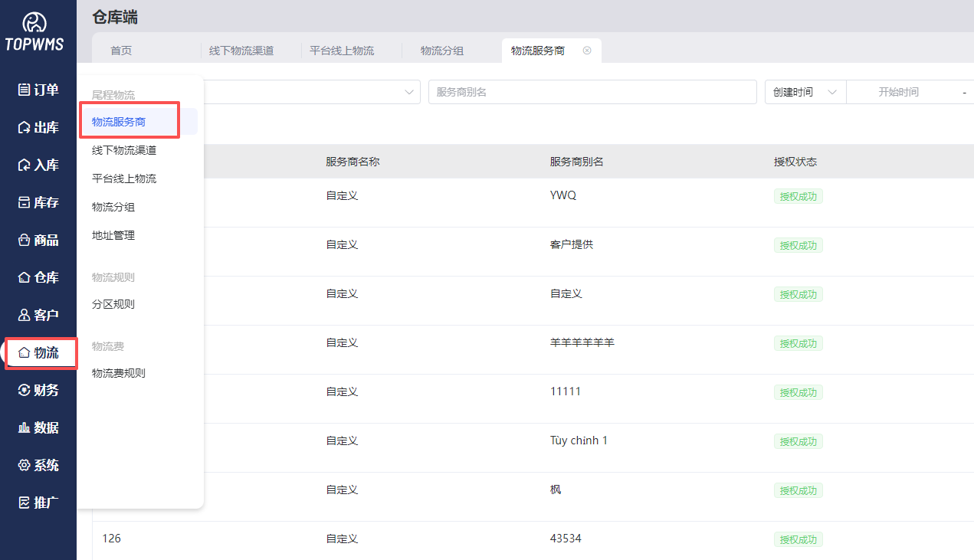Select the 仓库 icon in the left menu
Screen dimensions: 974x560
pos(38,277)
